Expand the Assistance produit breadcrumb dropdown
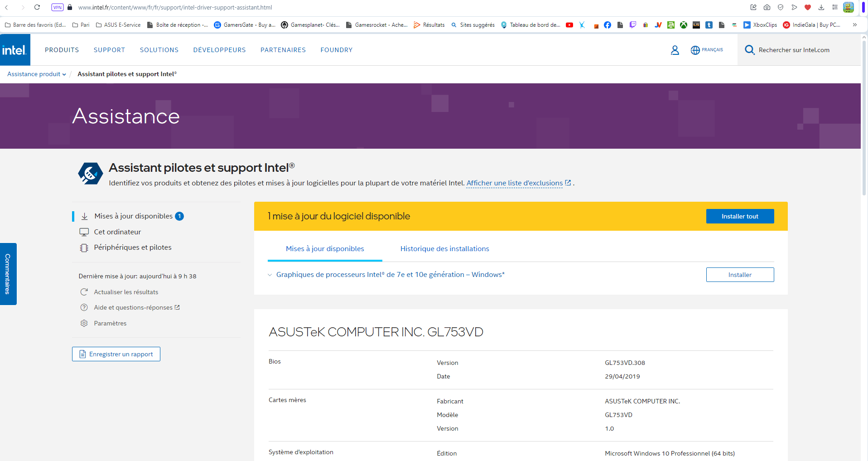The image size is (868, 461). click(x=37, y=74)
